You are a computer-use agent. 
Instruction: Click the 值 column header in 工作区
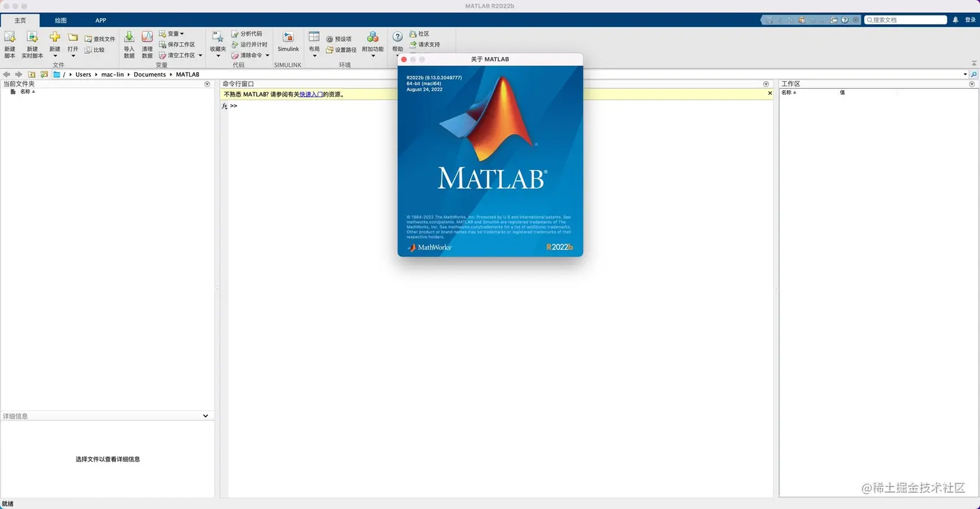pyautogui.click(x=843, y=93)
